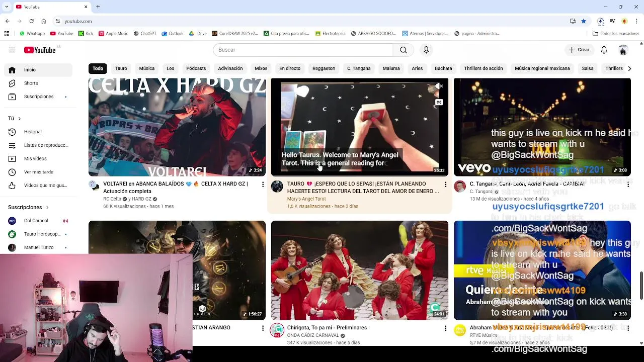Open the Apple Music bookmark
The height and width of the screenshot is (362, 644).
(x=113, y=34)
